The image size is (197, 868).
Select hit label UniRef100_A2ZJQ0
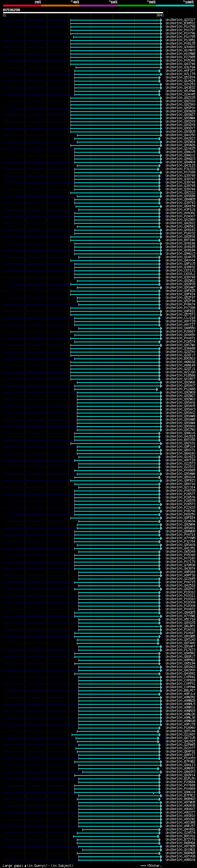(x=180, y=372)
